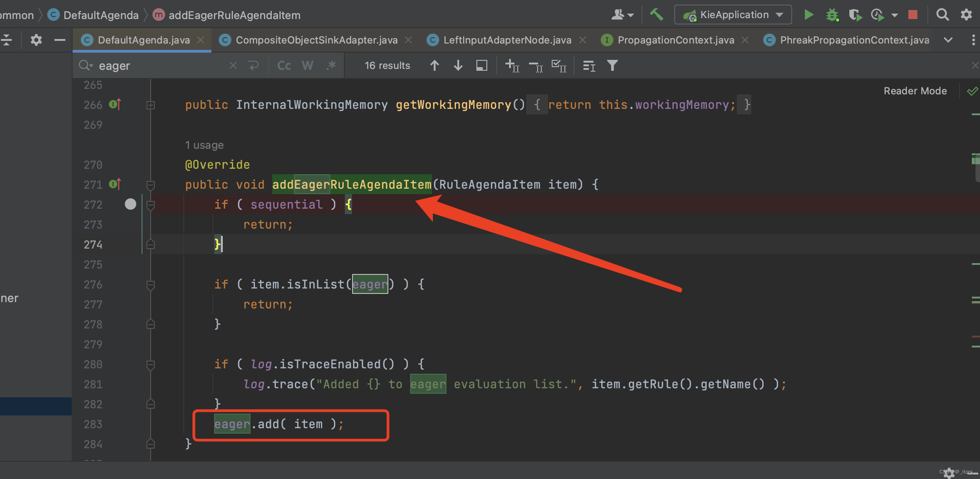Switch to PropagationContext.java tab
The image size is (980, 479).
click(676, 40)
